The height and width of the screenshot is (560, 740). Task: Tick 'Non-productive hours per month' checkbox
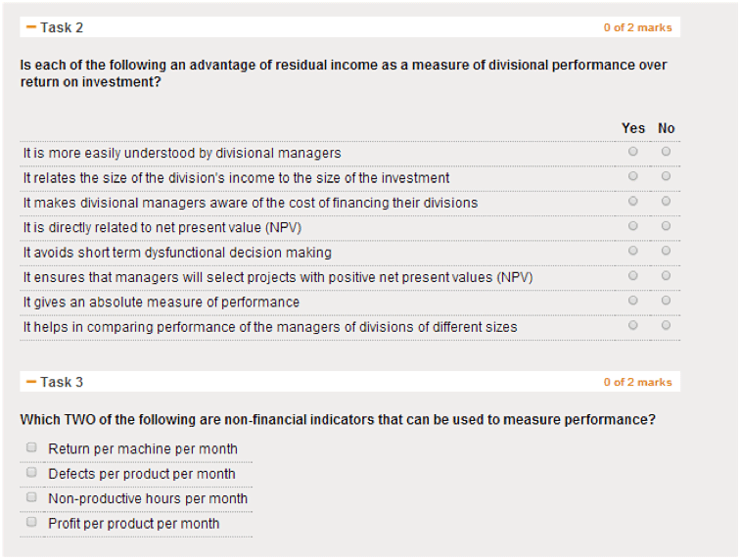point(31,497)
